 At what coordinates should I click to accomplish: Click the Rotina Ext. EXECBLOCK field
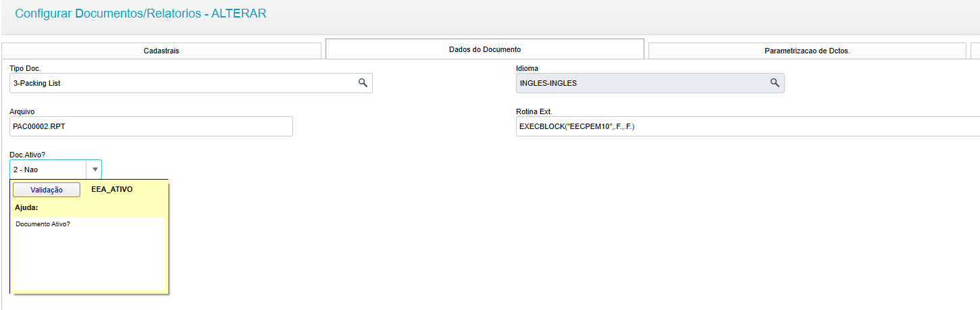[748, 126]
